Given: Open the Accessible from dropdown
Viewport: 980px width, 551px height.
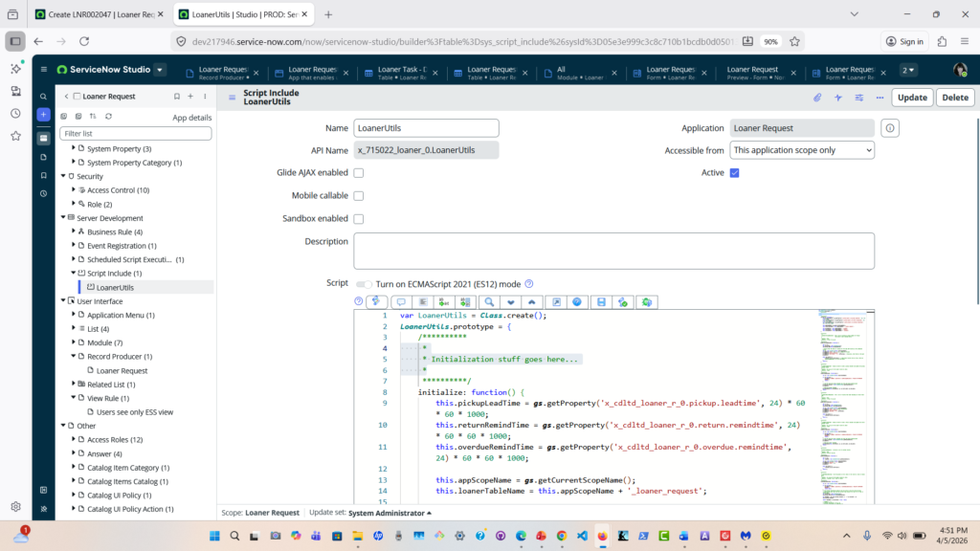Looking at the screenshot, I should tap(801, 150).
